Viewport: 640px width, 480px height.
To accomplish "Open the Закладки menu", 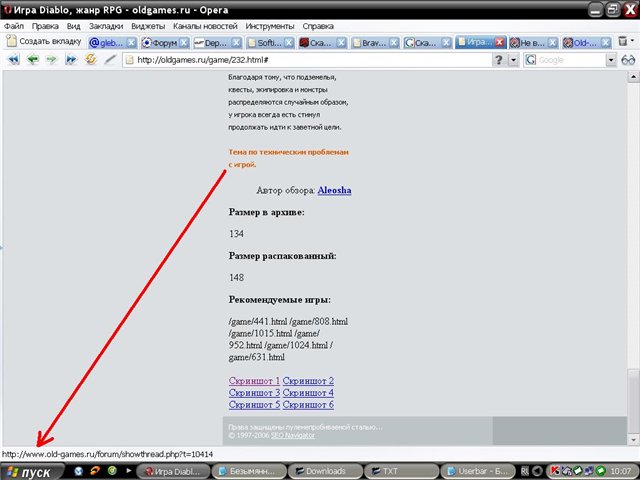I will 106,26.
